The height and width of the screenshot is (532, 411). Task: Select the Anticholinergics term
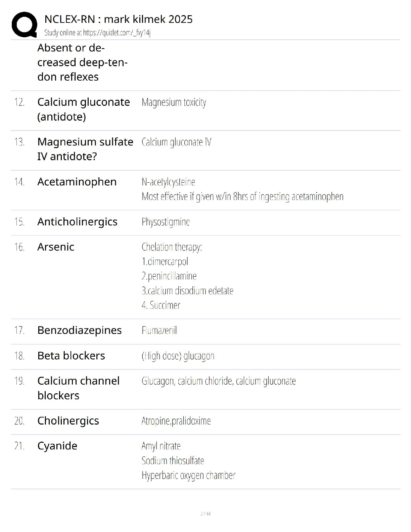[77, 222]
